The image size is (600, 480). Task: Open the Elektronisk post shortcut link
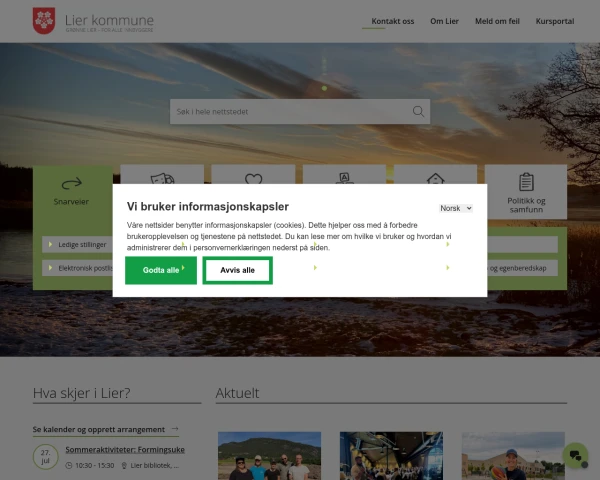tap(77, 268)
